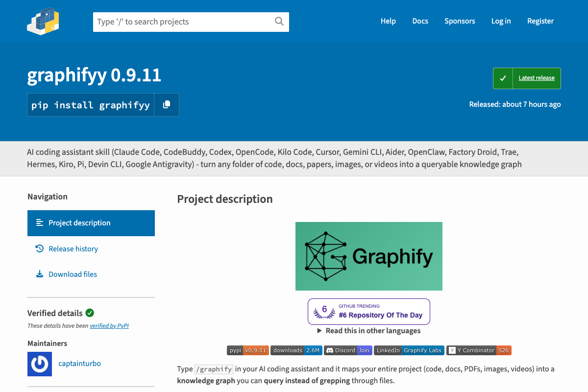
Task: Open the Help page
Action: (388, 21)
